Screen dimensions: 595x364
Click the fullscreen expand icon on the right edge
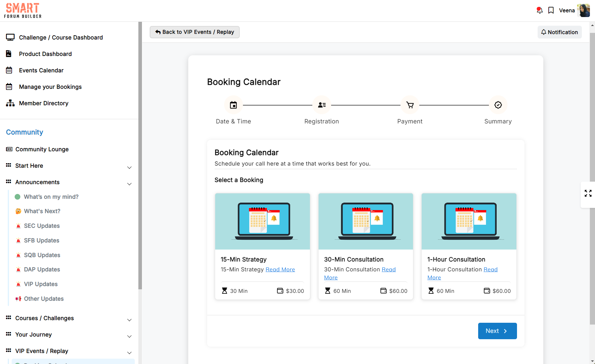(588, 193)
